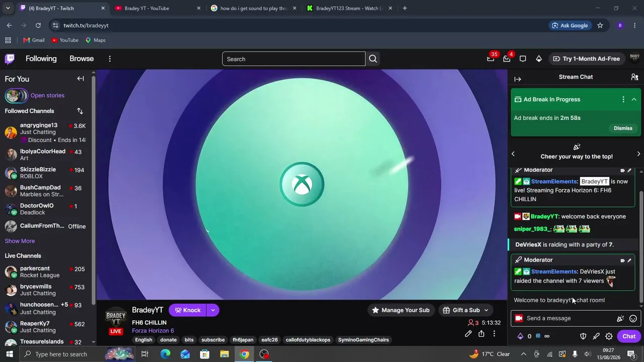Click the Knock button
Image resolution: width=644 pixels, height=362 pixels.
[x=188, y=310]
